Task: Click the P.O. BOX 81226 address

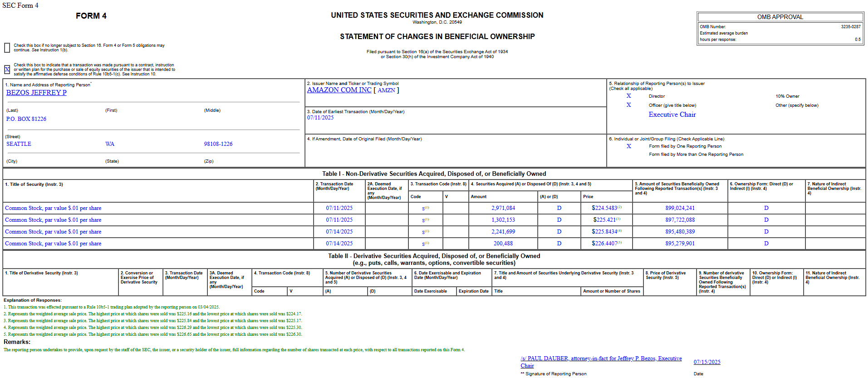Action: click(26, 119)
